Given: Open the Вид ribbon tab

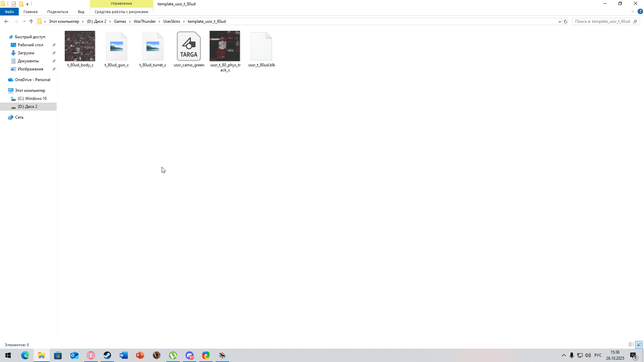Looking at the screenshot, I should [x=81, y=12].
